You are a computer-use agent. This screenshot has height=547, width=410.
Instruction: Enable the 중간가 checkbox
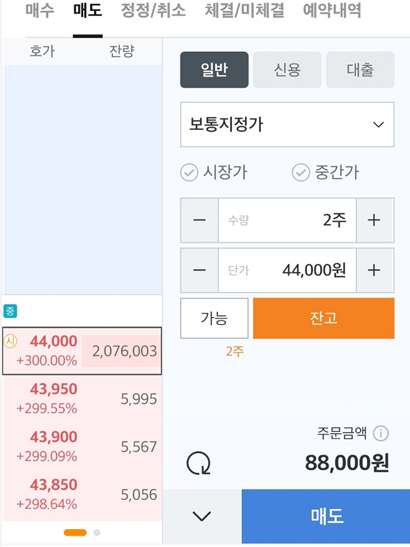(x=301, y=173)
